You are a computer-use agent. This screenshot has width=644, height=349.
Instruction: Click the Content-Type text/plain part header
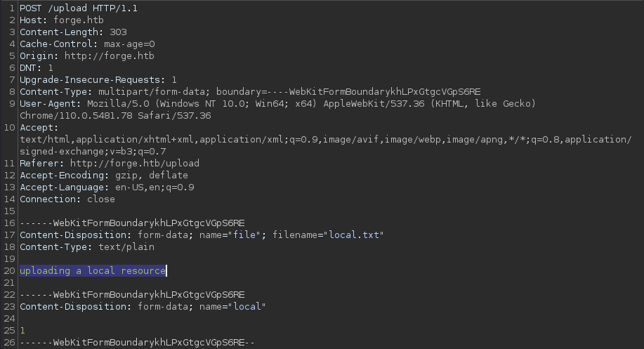tap(87, 246)
